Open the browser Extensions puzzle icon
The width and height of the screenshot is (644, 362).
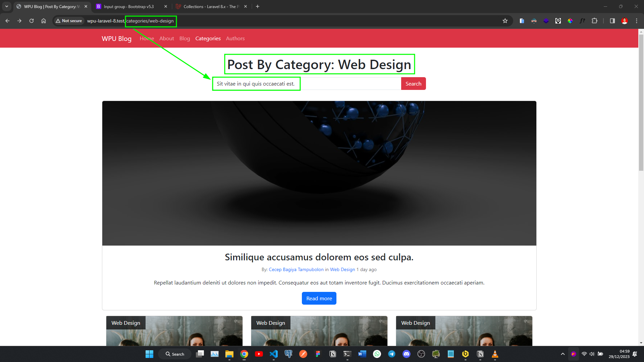594,21
